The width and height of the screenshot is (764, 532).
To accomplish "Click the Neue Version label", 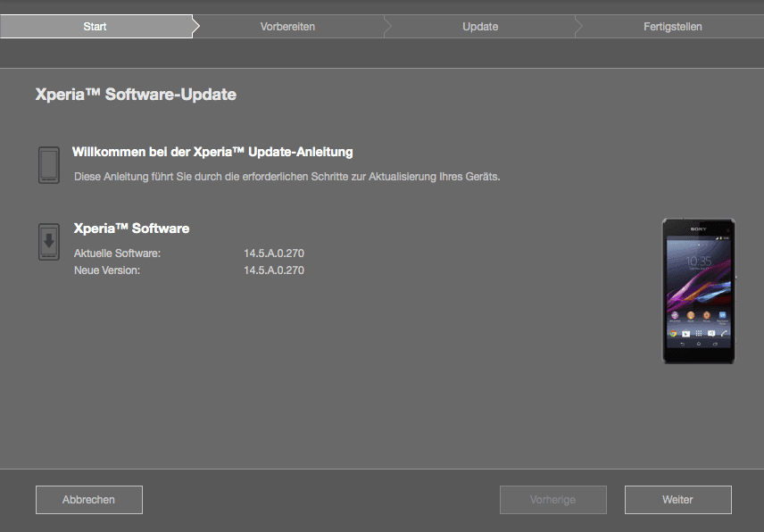I will coord(107,270).
